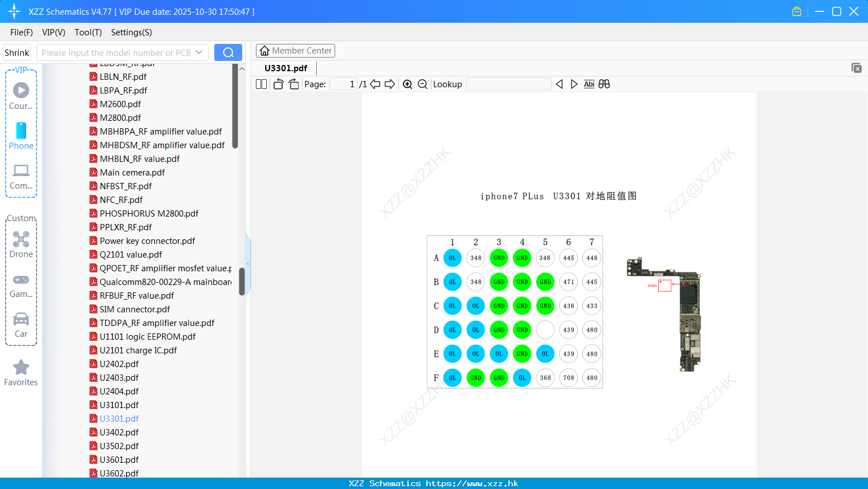Select highlighted U3301.pdf in list
The height and width of the screenshot is (489, 868).
pos(114,418)
